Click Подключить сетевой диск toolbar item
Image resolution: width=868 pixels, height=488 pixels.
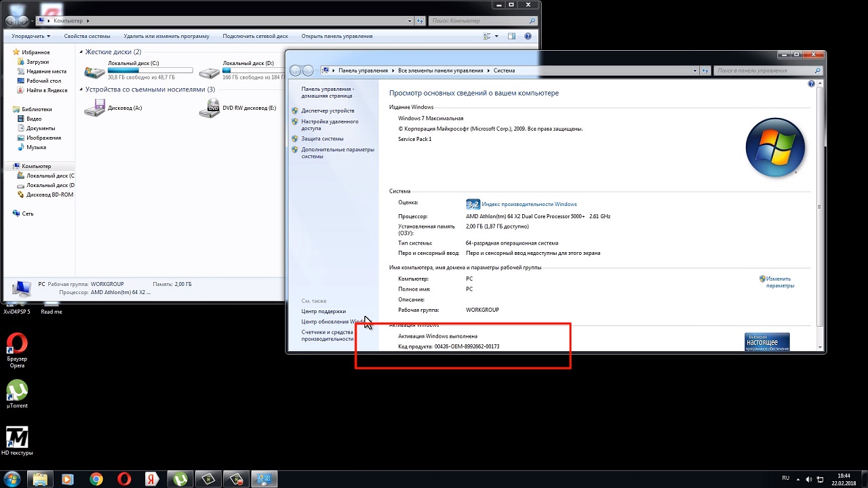pyautogui.click(x=255, y=36)
